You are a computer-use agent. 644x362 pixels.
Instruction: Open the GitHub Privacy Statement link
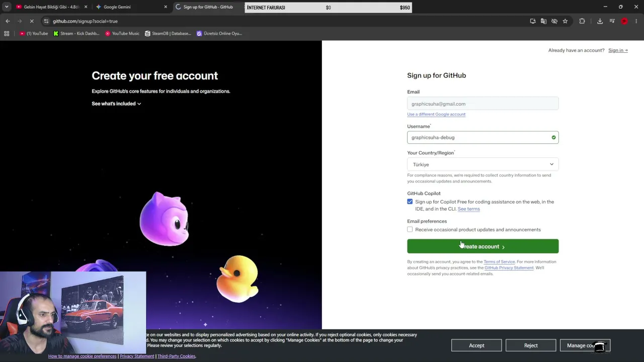click(x=509, y=268)
